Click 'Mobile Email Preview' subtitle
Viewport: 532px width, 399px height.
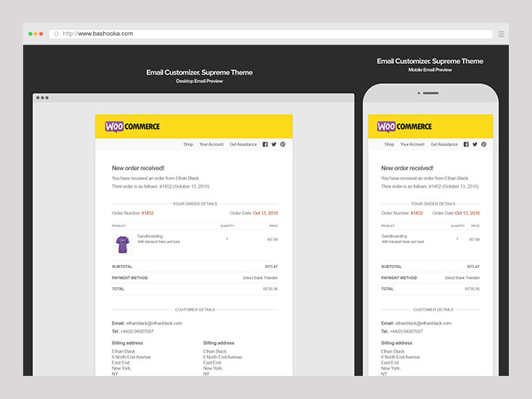click(x=430, y=70)
